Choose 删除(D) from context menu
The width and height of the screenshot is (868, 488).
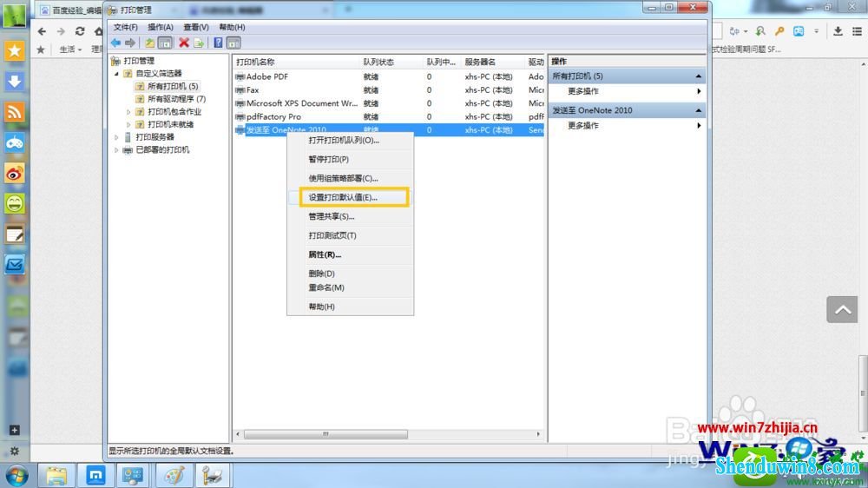pyautogui.click(x=350, y=274)
